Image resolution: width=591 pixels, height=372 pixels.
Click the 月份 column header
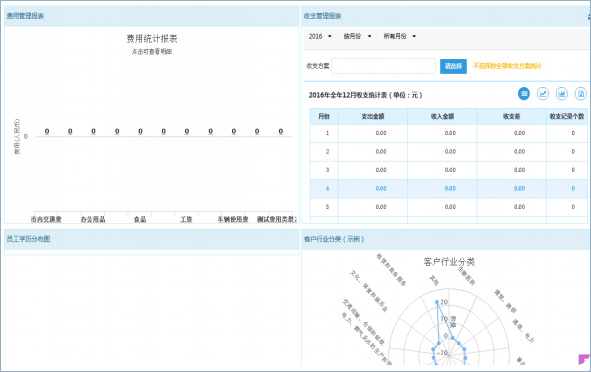324,116
